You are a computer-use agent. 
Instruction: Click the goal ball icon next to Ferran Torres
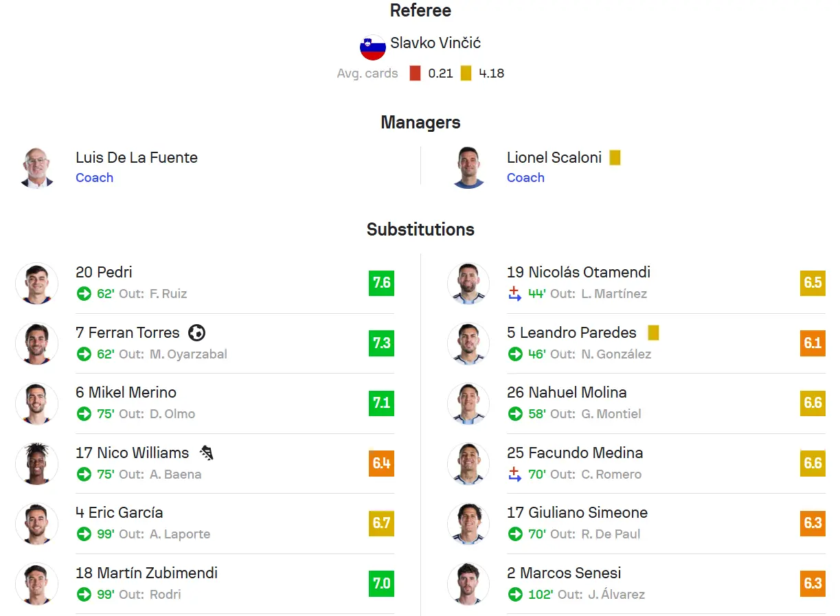196,333
